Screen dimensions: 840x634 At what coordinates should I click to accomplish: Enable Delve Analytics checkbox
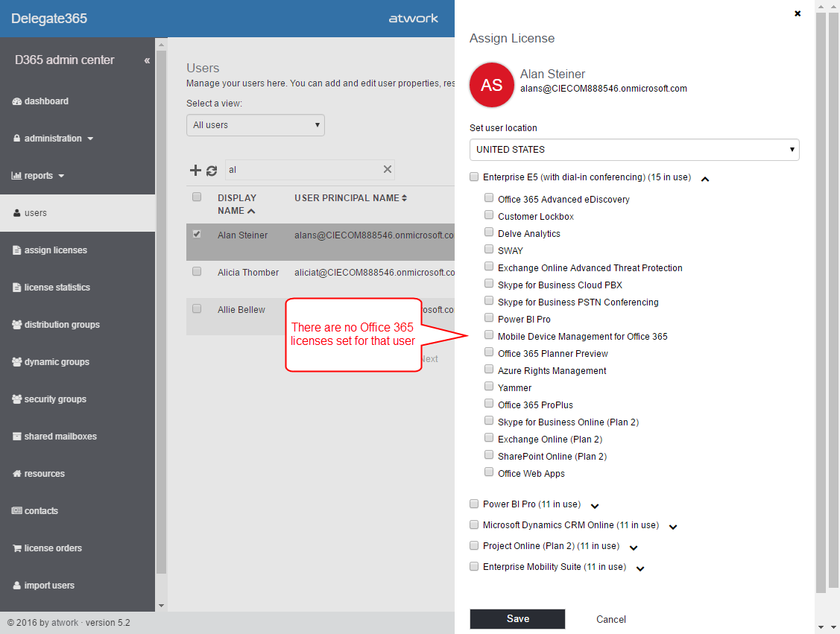[489, 232]
